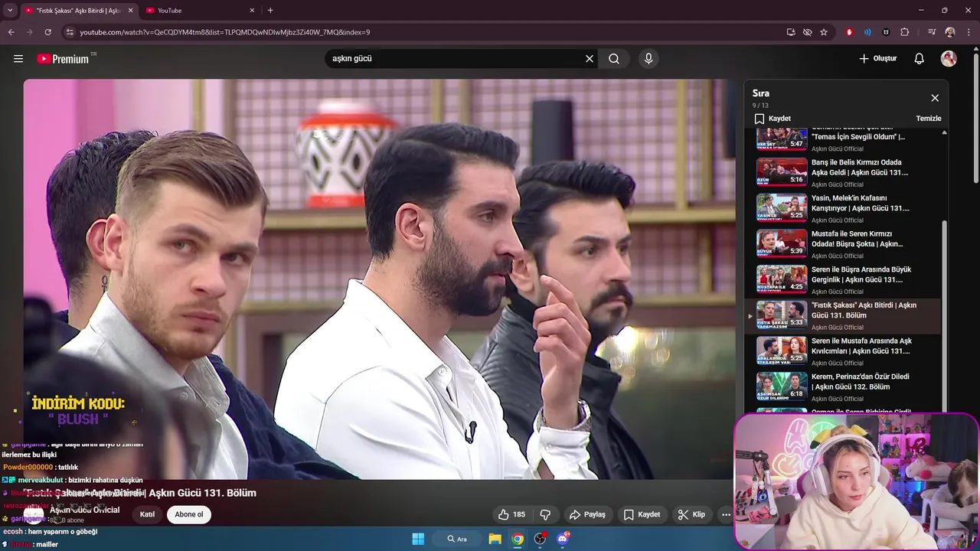Save queue with Kaydet in Sıra panel

[773, 119]
